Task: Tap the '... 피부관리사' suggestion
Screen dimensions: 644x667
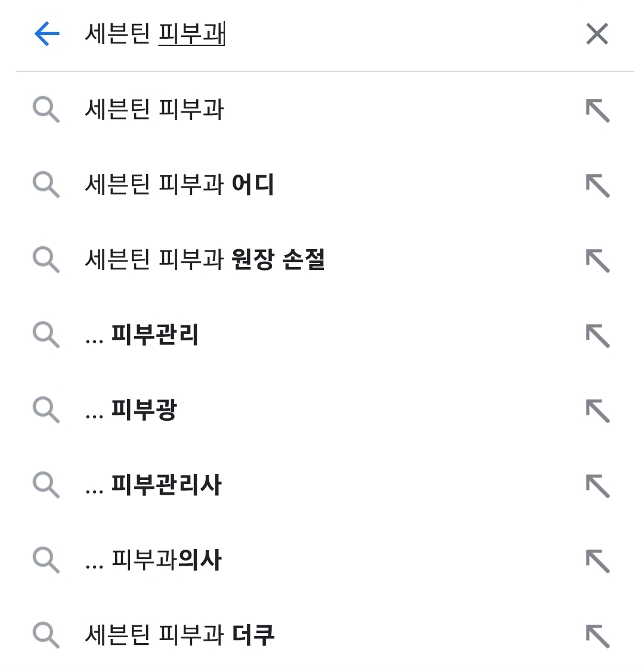Action: click(153, 486)
